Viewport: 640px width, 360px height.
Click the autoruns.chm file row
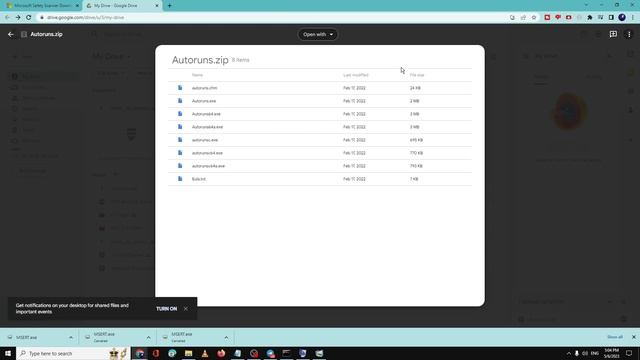(320, 88)
